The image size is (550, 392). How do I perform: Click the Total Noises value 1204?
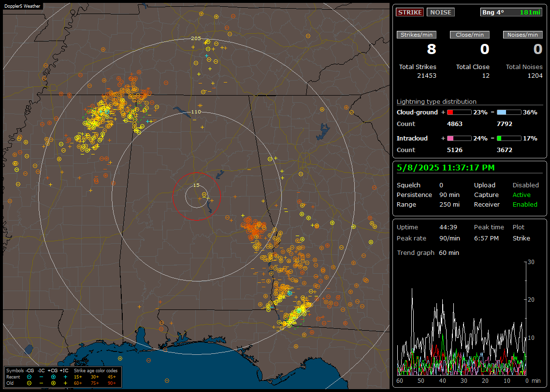(535, 76)
